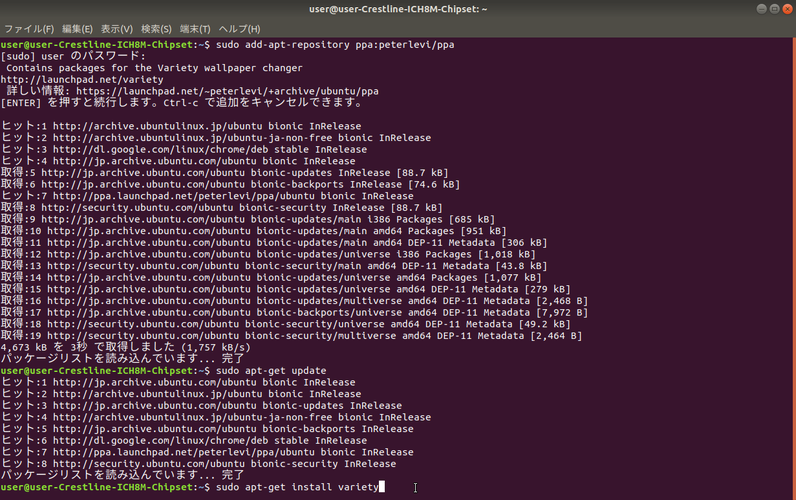
Task: Close the terminal window
Action: (x=788, y=9)
